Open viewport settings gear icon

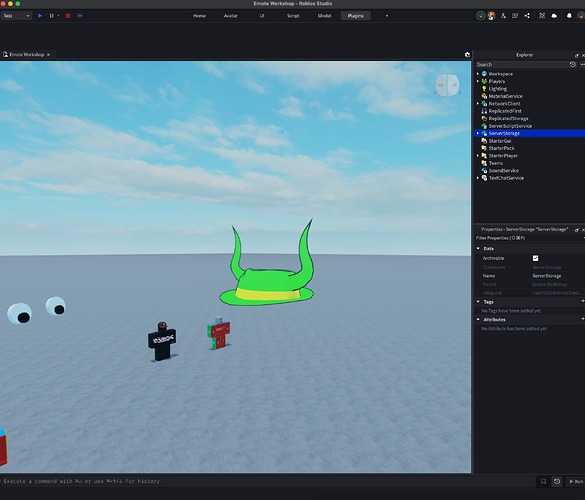click(x=467, y=54)
